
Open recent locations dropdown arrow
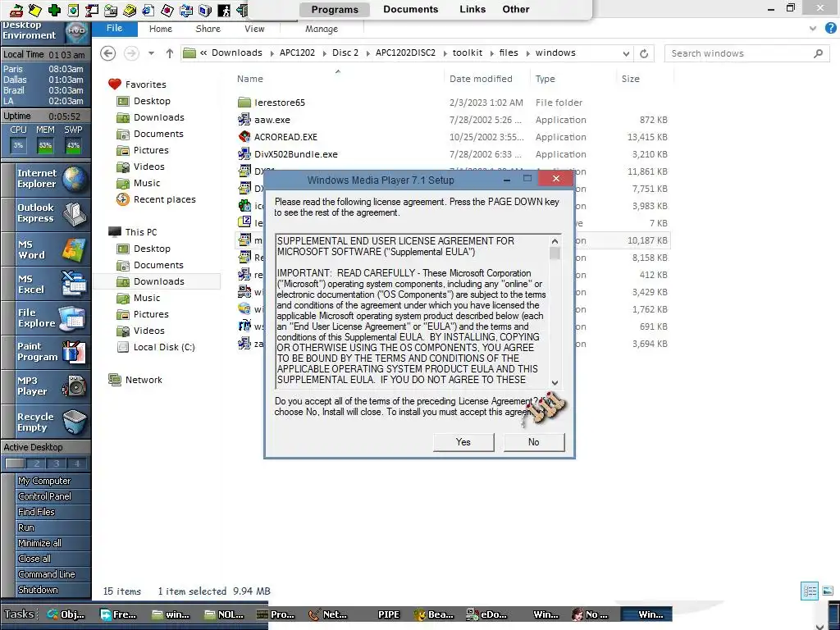pos(151,53)
